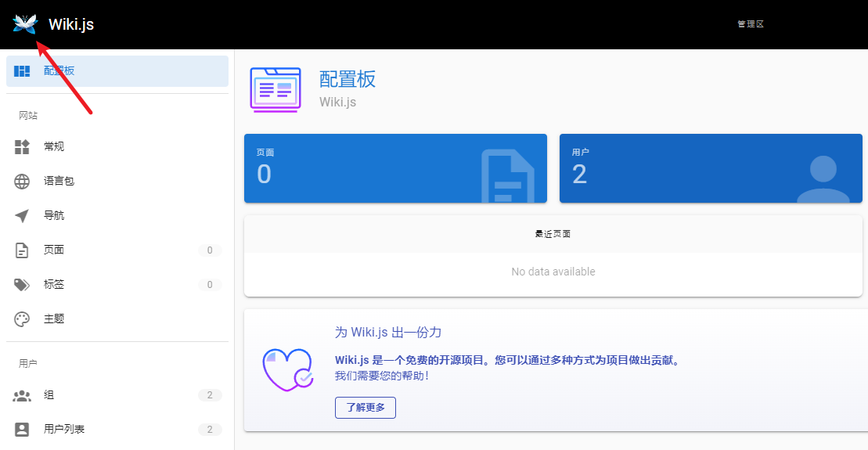The image size is (868, 450).
Task: Click the 用户列表 count badge showing 2
Action: tap(210, 430)
